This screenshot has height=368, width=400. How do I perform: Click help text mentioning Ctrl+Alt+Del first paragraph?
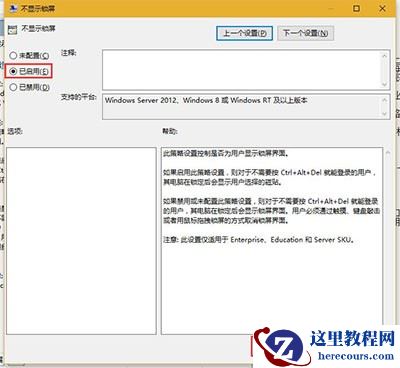pos(270,177)
